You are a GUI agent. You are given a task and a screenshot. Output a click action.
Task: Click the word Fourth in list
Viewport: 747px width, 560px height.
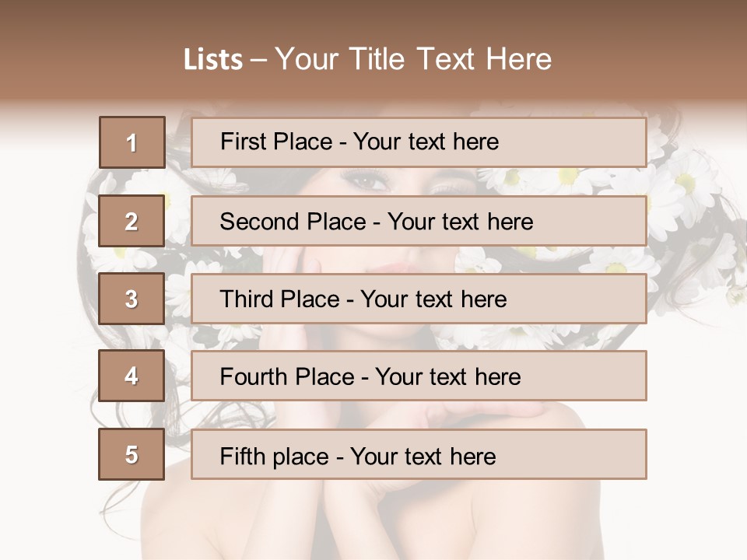254,376
